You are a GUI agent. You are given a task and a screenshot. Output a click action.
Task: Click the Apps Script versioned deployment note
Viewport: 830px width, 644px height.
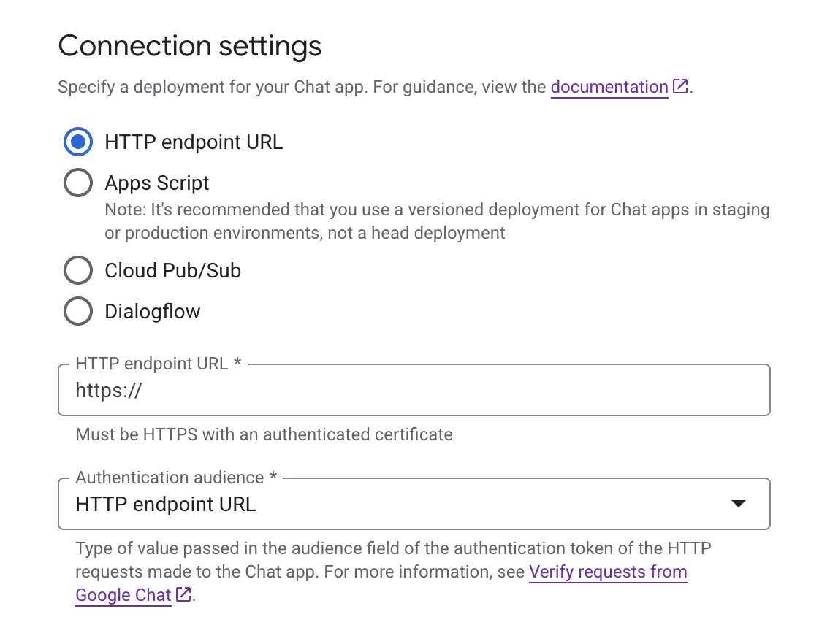coord(437,221)
